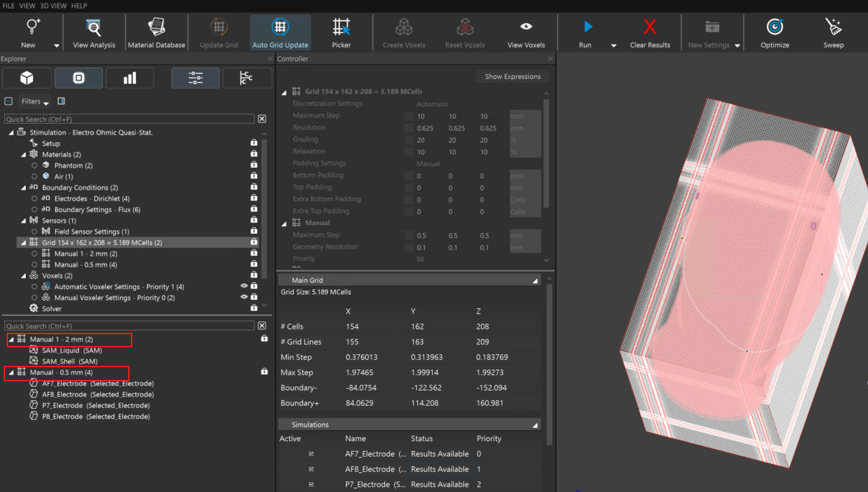Collapse the Materials (2) tree node
This screenshot has height=492, width=868.
click(x=23, y=155)
